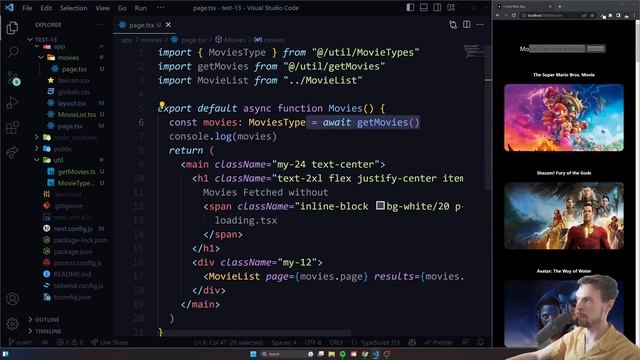Expand the TIMELINE section

coord(48,331)
